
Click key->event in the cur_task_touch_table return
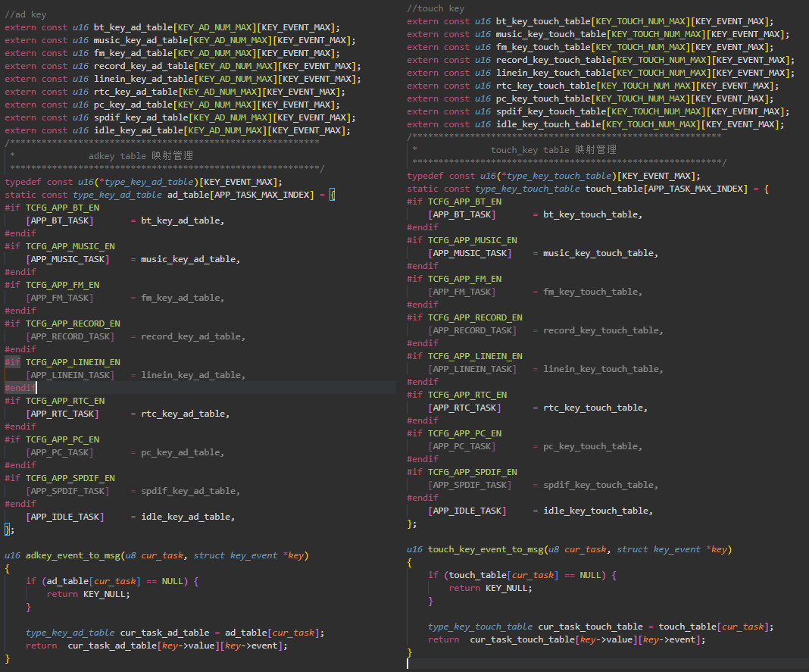click(x=670, y=639)
